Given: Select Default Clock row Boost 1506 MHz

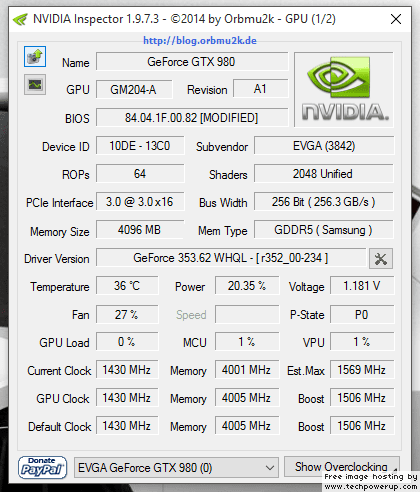Looking at the screenshot, I should [362, 426].
